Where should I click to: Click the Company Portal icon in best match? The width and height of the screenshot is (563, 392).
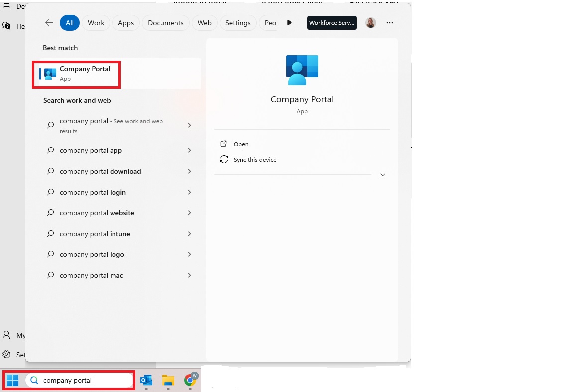(x=50, y=74)
